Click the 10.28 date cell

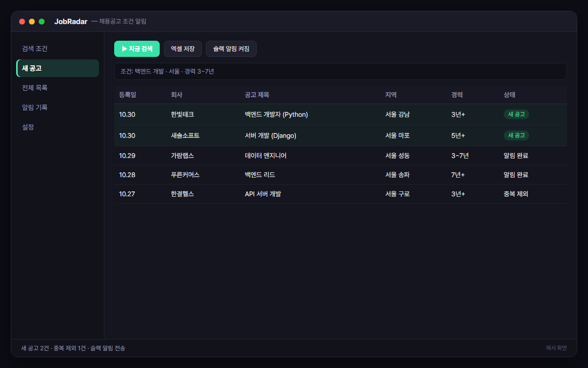click(127, 175)
